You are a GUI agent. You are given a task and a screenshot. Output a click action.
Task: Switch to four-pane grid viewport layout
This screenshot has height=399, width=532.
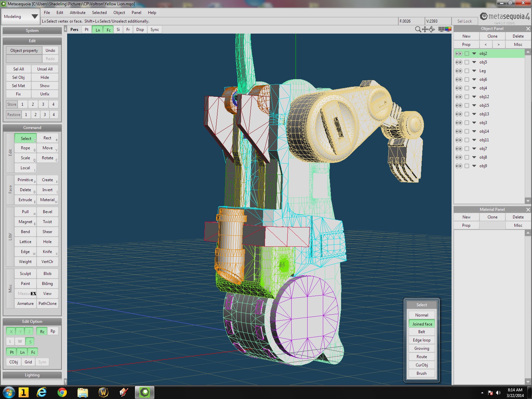pos(442,29)
